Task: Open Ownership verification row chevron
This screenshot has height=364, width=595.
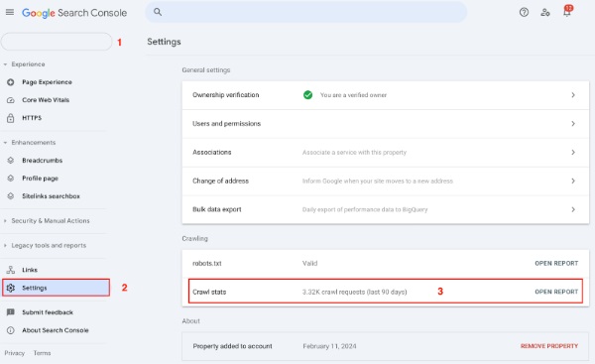Action: [x=573, y=95]
